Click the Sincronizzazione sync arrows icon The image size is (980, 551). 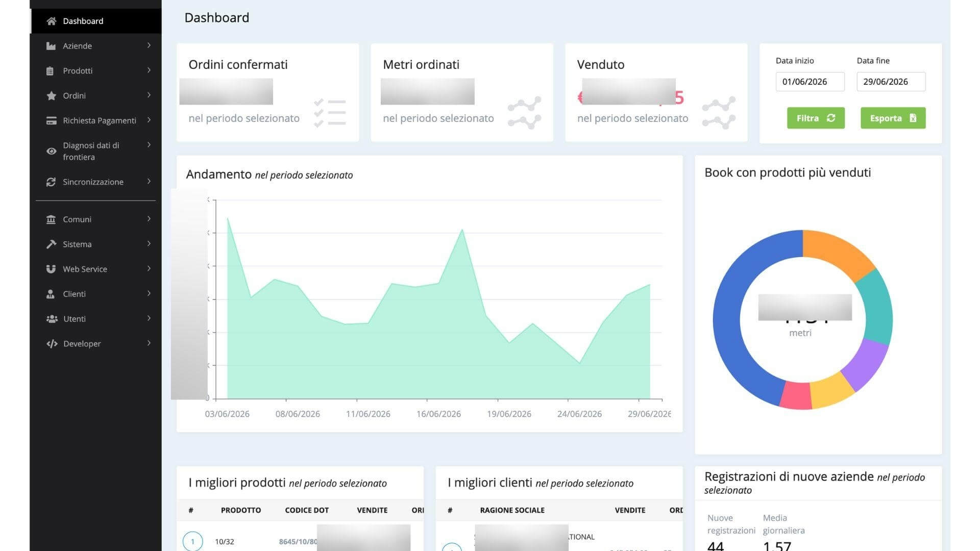[51, 182]
